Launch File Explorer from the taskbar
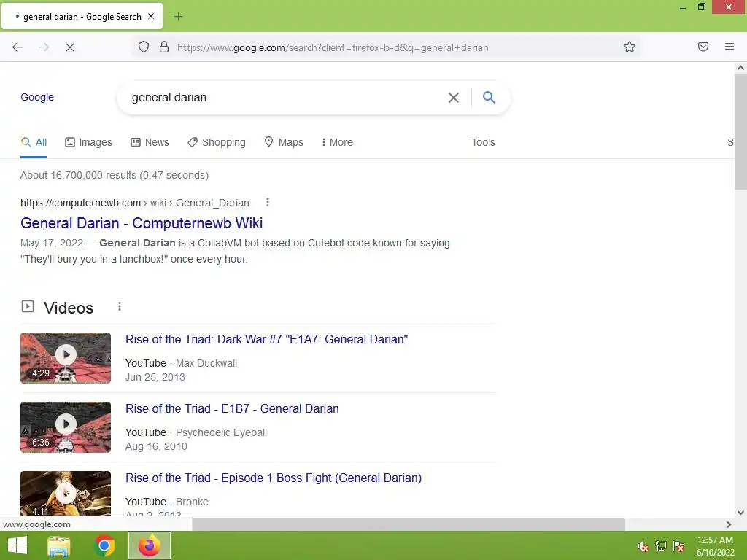This screenshot has width=747, height=560. point(59,545)
